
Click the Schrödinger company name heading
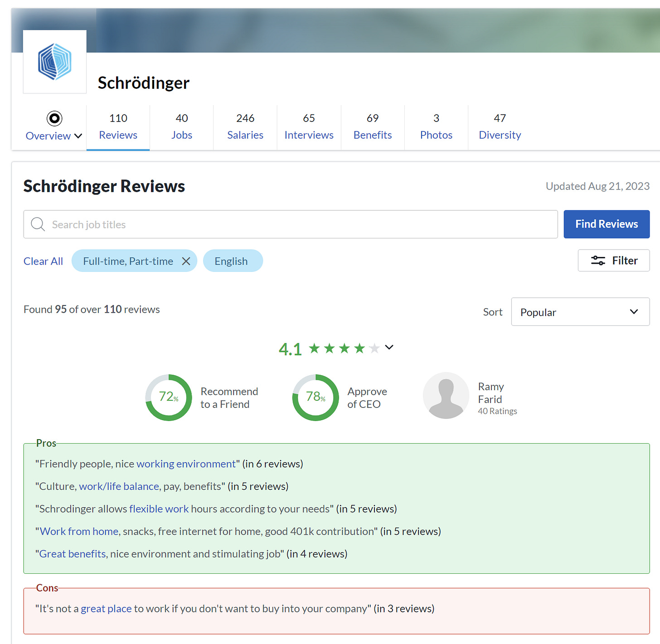click(144, 83)
